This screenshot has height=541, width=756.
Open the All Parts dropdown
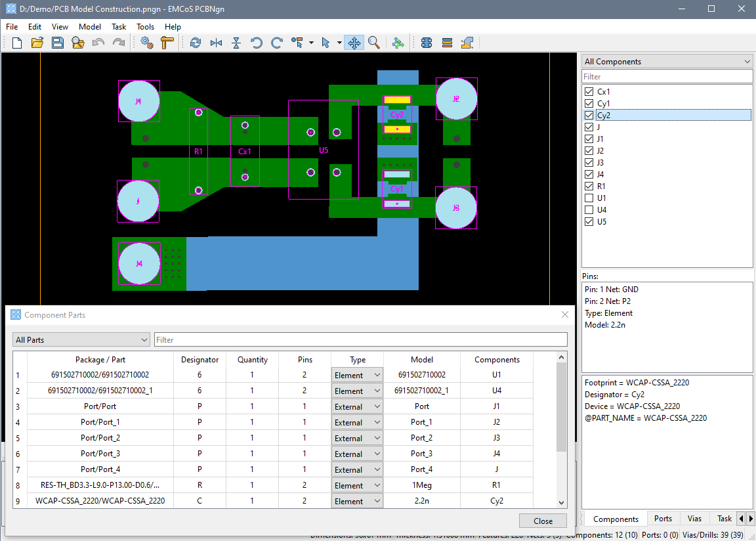pyautogui.click(x=81, y=339)
